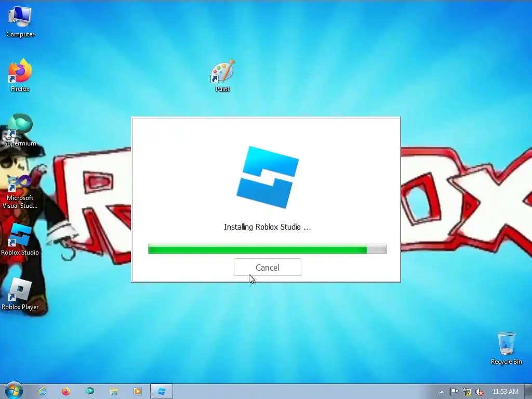Click the Roblox Studio logo in the installer

(268, 177)
